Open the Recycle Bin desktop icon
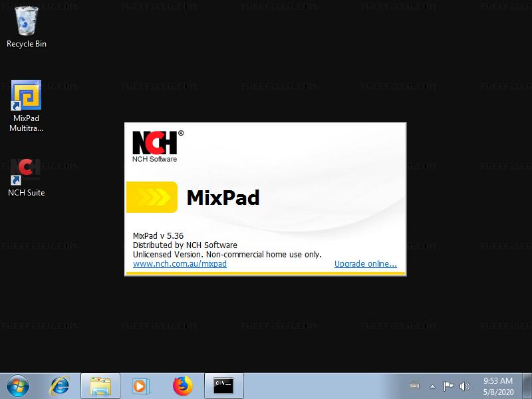Viewport: 532px width, 399px height. (27, 27)
